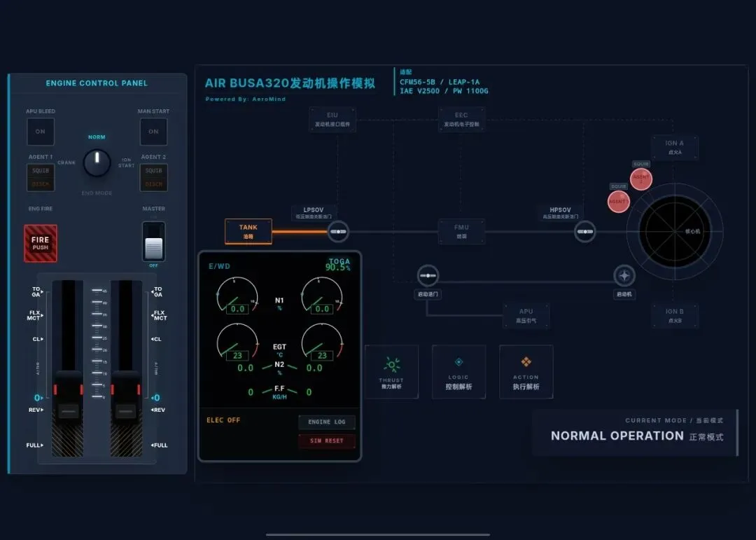Select the IGN B igniter node
756x540 pixels.
pos(675,316)
